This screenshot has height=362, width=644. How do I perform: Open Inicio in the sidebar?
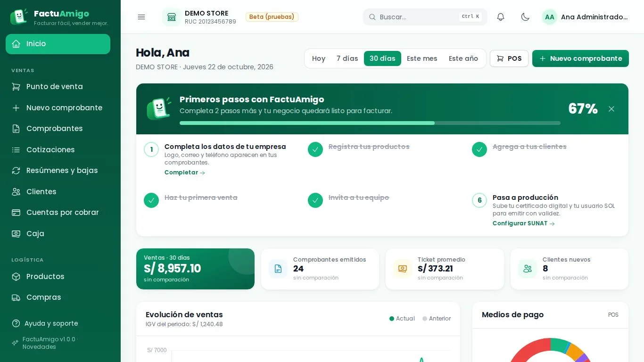coord(58,44)
